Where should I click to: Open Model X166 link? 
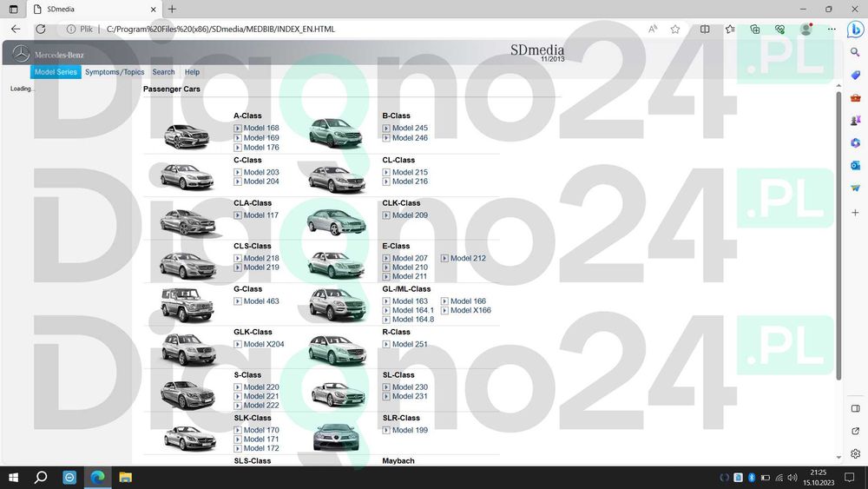pos(470,310)
